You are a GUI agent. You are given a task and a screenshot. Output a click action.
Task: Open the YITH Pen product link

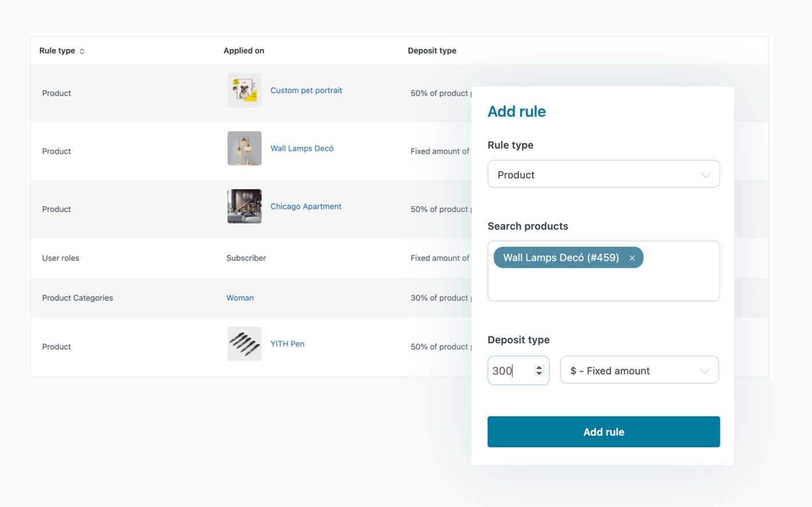pyautogui.click(x=287, y=344)
